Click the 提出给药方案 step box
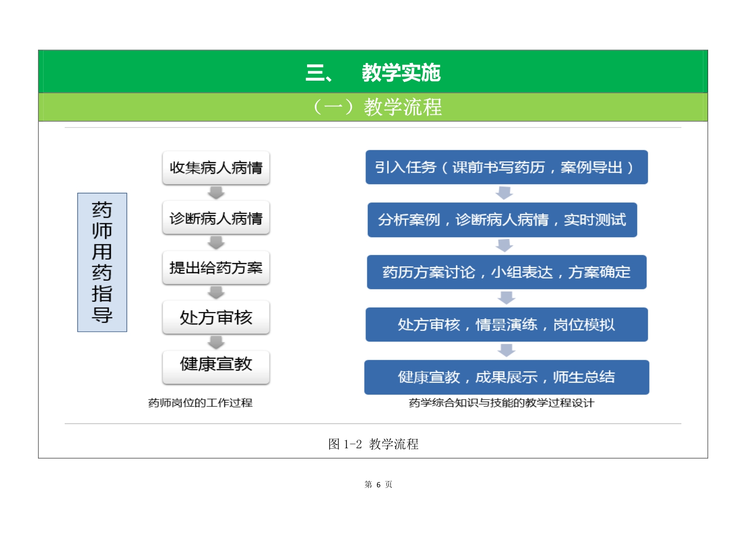756x535 pixels. (x=216, y=267)
